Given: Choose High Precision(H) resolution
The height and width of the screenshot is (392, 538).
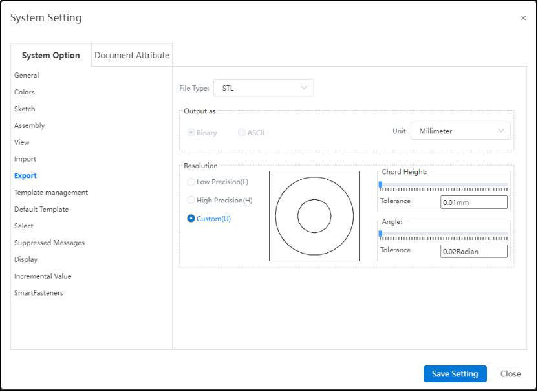Looking at the screenshot, I should tap(191, 200).
